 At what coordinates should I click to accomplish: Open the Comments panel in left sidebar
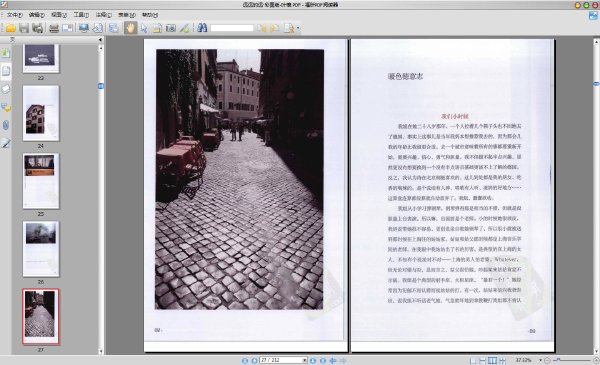pos(6,107)
